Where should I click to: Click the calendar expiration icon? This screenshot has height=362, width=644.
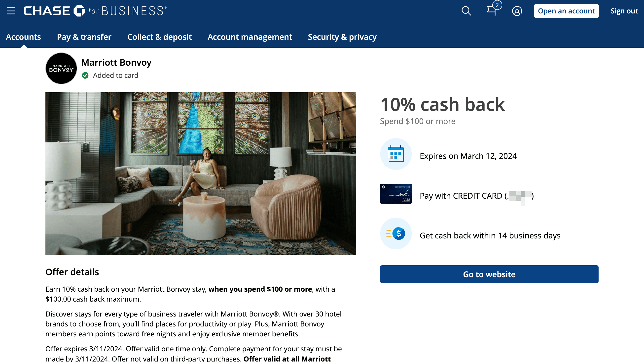click(396, 154)
